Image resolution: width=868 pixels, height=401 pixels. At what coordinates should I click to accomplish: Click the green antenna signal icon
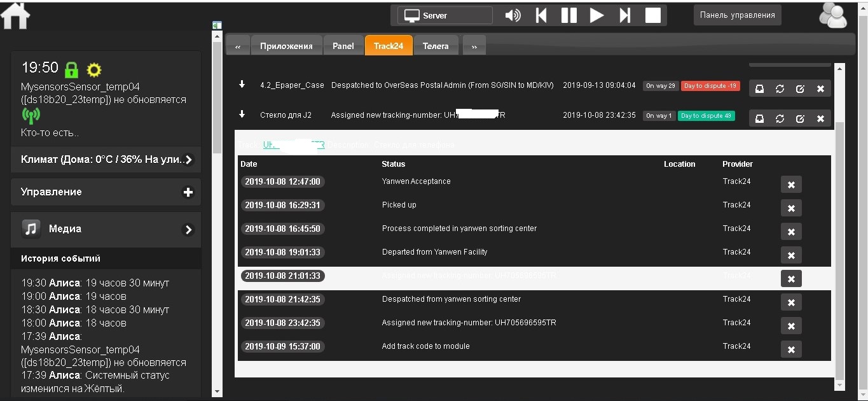[31, 116]
